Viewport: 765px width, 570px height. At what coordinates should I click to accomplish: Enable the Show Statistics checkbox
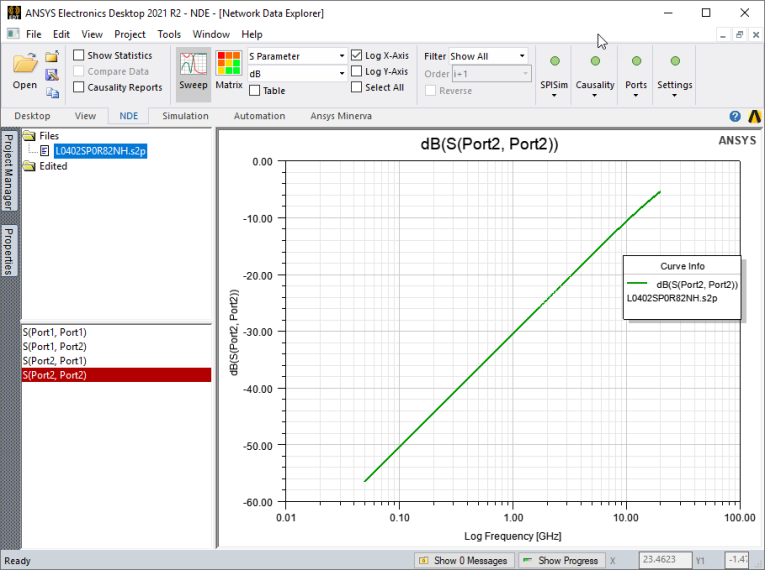click(x=79, y=56)
